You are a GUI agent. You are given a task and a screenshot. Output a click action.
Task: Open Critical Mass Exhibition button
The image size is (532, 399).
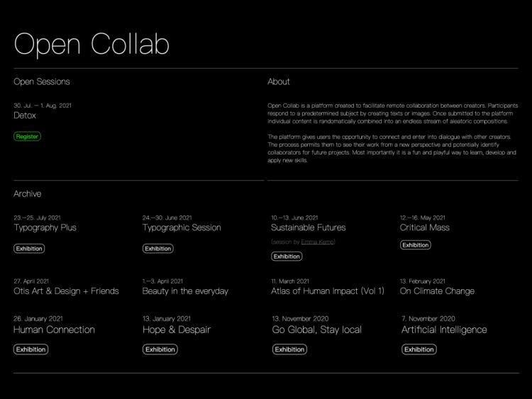coord(415,245)
